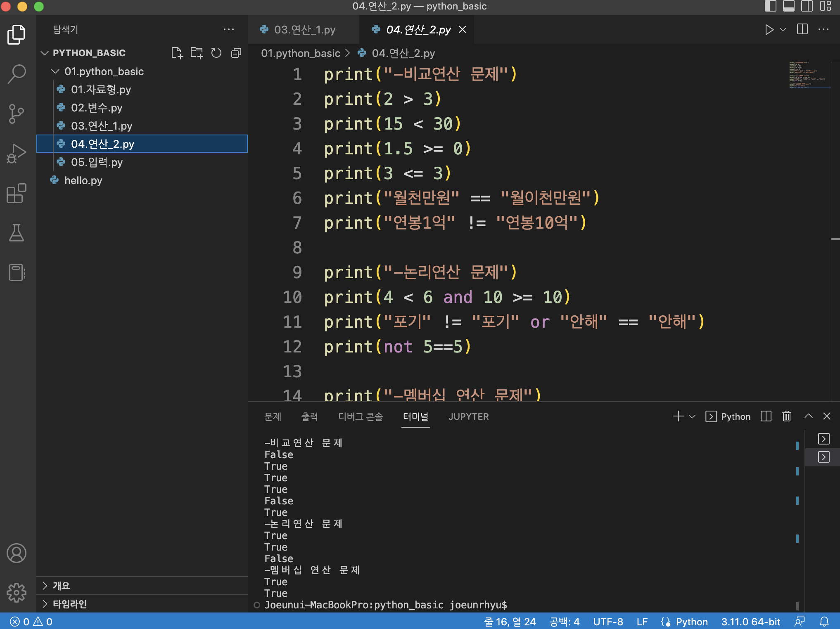
Task: Close the bottom panel
Action: [x=827, y=416]
